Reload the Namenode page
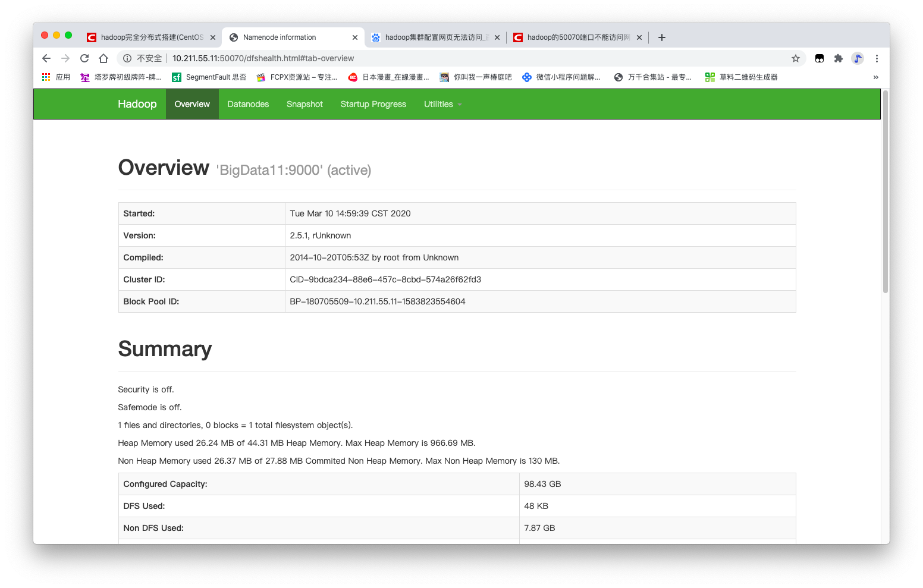The width and height of the screenshot is (923, 588). 84,58
